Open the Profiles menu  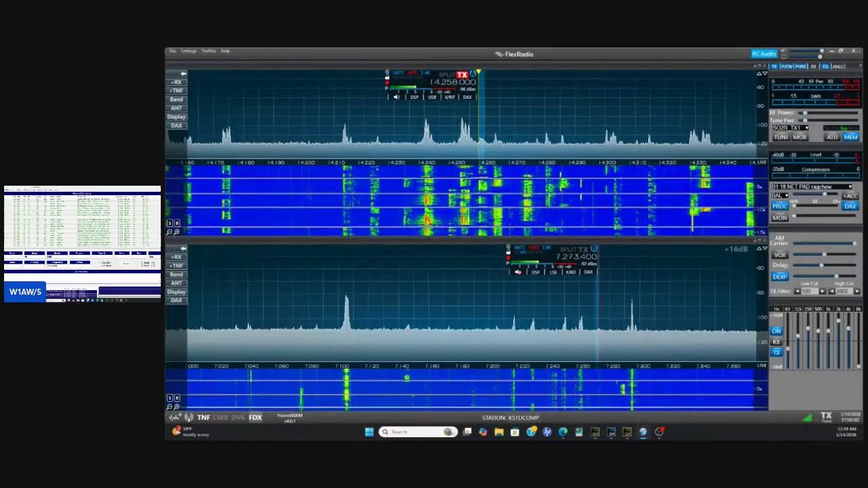pos(209,51)
